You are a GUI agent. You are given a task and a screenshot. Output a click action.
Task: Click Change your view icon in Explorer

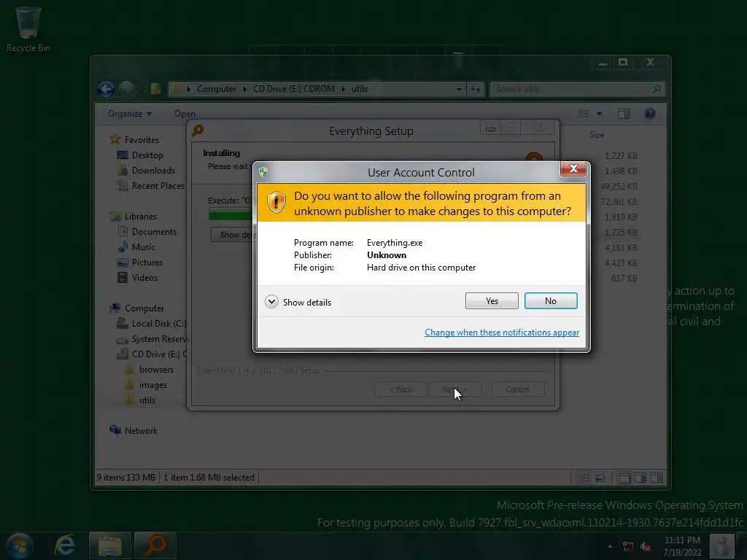(x=583, y=113)
